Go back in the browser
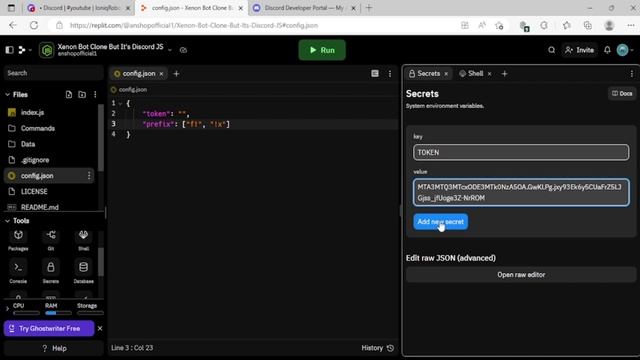The height and width of the screenshot is (360, 640). (x=13, y=25)
